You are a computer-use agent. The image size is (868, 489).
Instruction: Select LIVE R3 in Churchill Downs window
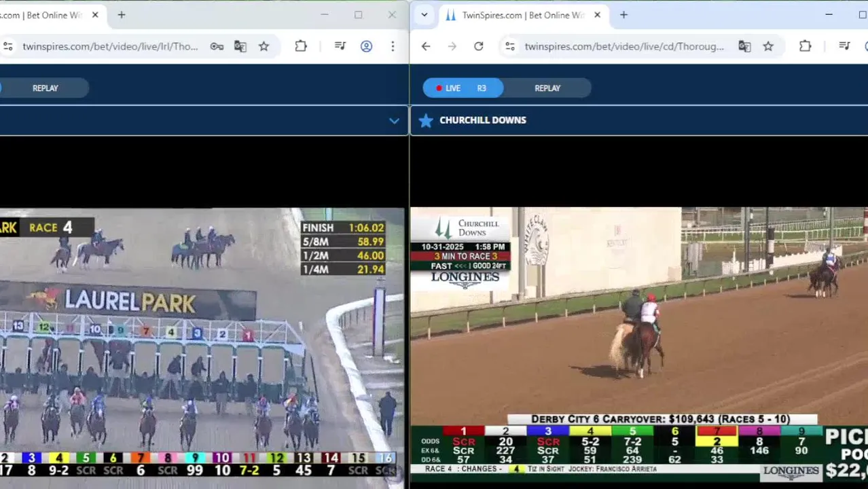point(463,88)
